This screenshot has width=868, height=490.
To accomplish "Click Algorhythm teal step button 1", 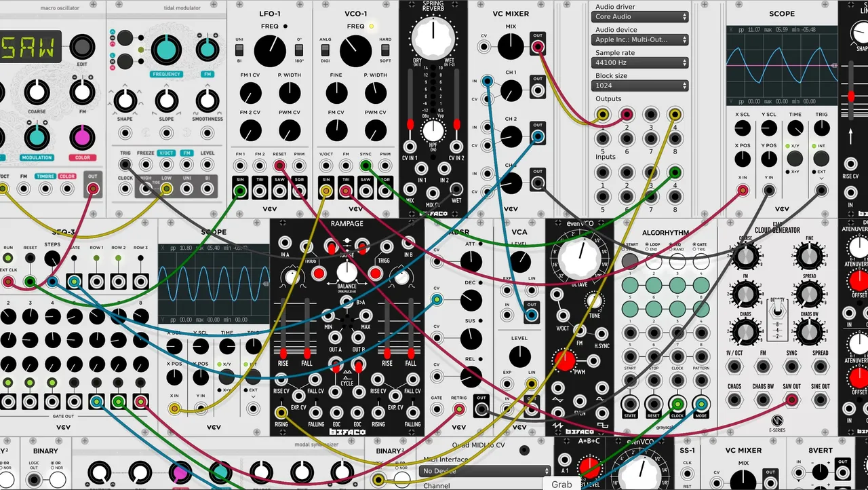I will click(x=630, y=284).
